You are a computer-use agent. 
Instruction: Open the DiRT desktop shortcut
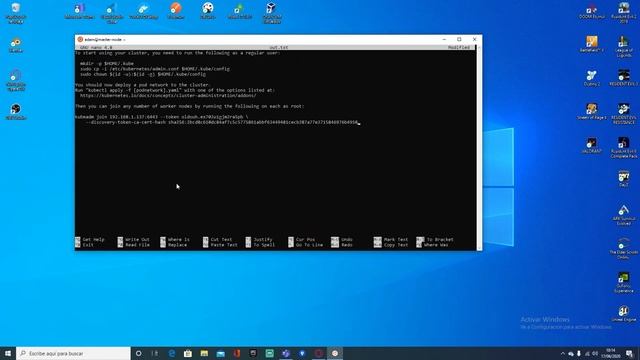tap(624, 179)
